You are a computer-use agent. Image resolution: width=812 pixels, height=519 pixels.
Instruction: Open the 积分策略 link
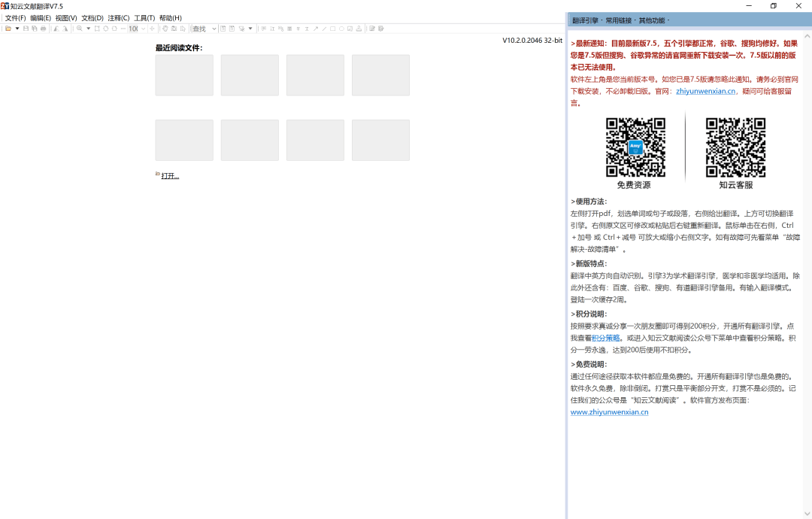click(605, 338)
